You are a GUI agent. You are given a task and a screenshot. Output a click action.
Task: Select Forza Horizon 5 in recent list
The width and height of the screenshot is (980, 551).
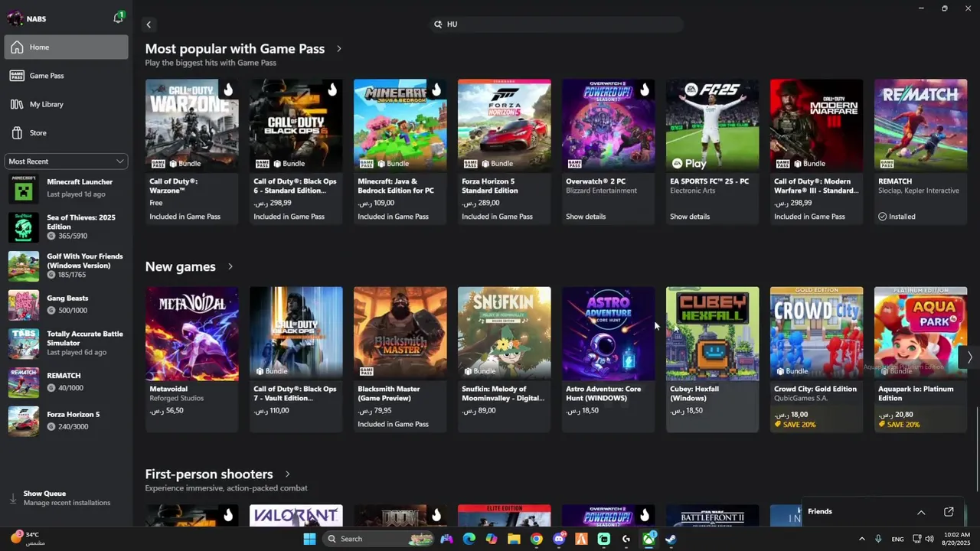(67, 421)
